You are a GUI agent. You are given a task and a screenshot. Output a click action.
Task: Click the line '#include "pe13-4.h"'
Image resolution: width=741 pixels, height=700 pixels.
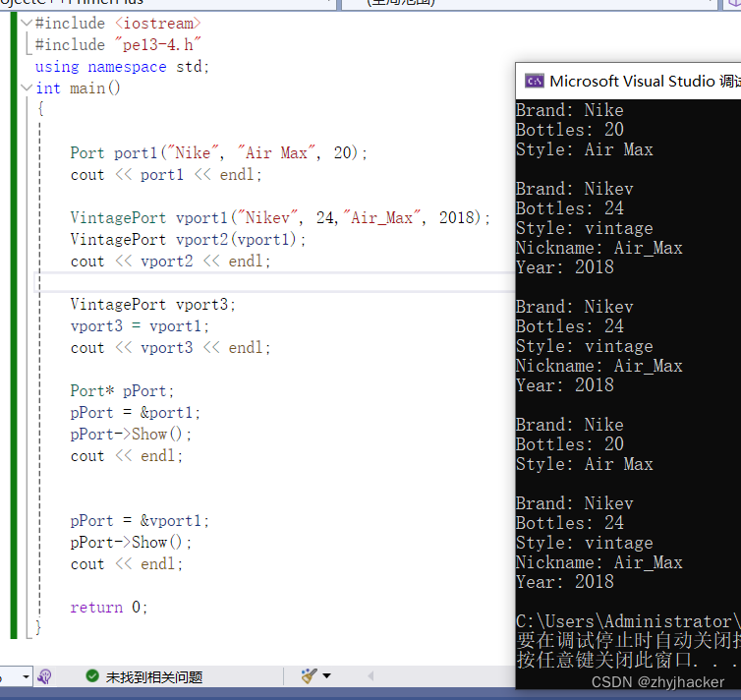pos(118,45)
